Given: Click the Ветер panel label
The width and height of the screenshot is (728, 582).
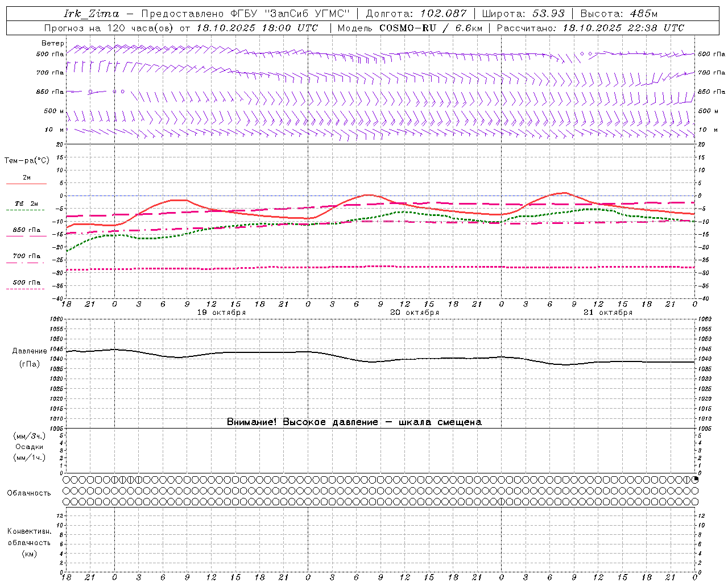Looking at the screenshot, I should (x=53, y=43).
